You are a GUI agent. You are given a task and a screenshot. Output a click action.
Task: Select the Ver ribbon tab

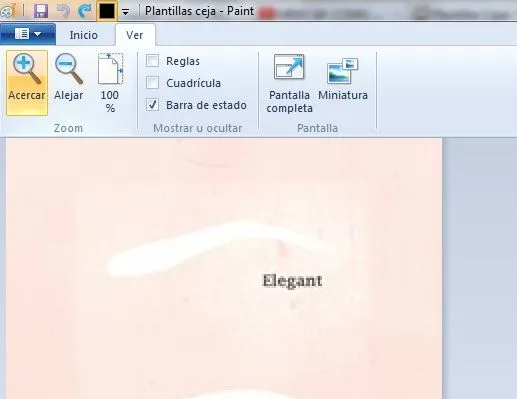(135, 35)
